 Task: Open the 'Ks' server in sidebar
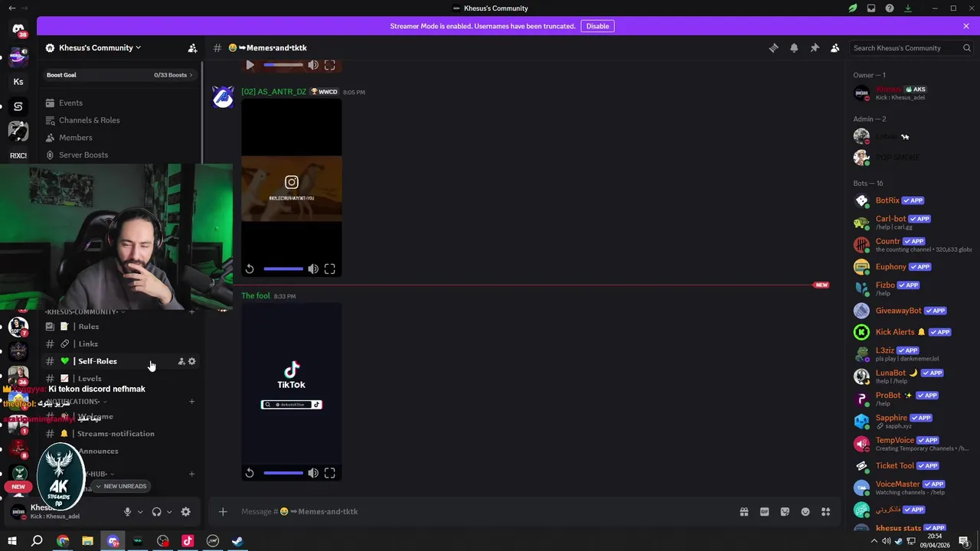click(18, 82)
